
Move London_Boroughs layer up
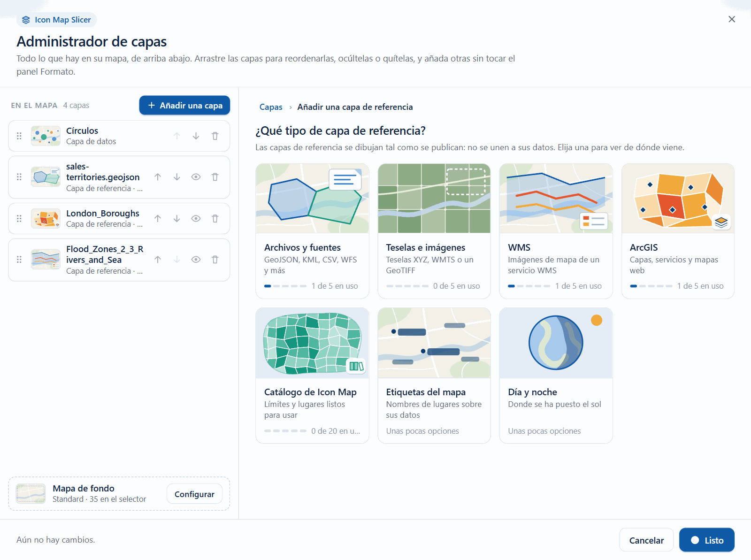click(158, 219)
